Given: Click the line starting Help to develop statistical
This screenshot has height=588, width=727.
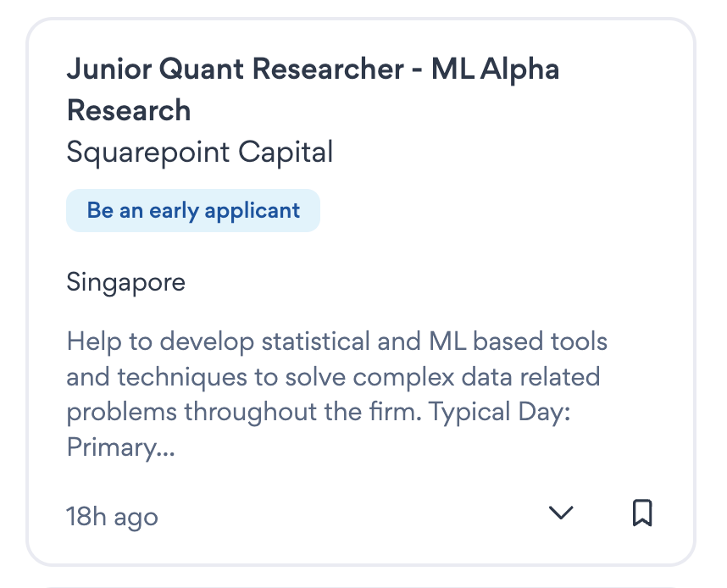Looking at the screenshot, I should click(x=336, y=341).
